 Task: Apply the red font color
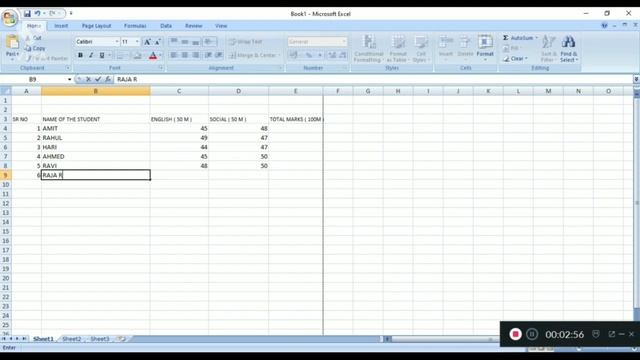[x=153, y=56]
